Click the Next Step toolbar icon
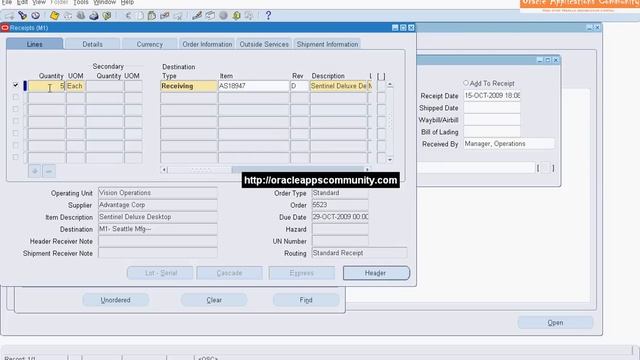Image resolution: width=640 pixels, height=360 pixels. (68, 16)
